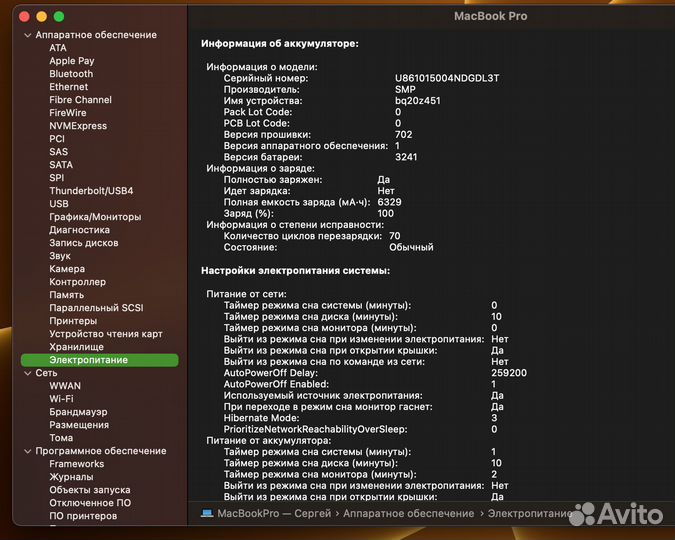Select USB in the sidebar
This screenshot has height=540, width=675.
pyautogui.click(x=59, y=204)
